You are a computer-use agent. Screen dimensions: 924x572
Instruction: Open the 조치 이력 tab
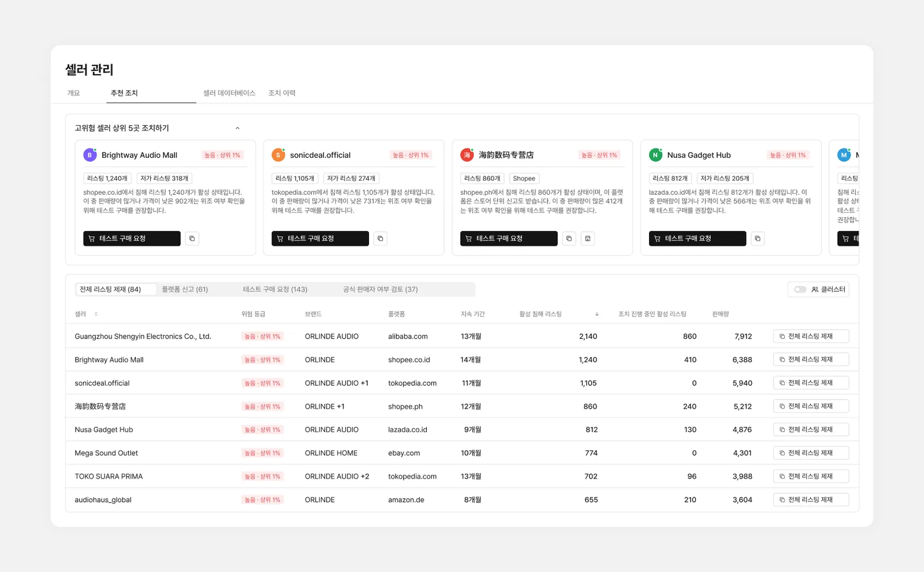click(x=282, y=93)
